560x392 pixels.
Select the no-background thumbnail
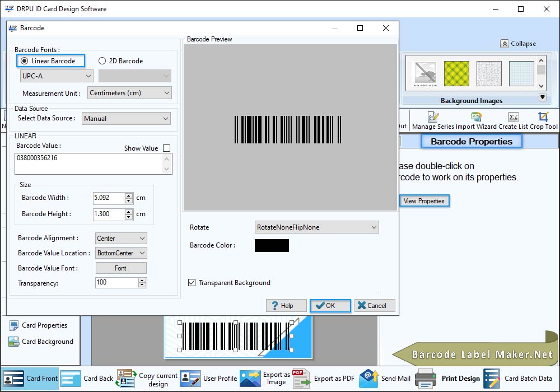tap(425, 73)
